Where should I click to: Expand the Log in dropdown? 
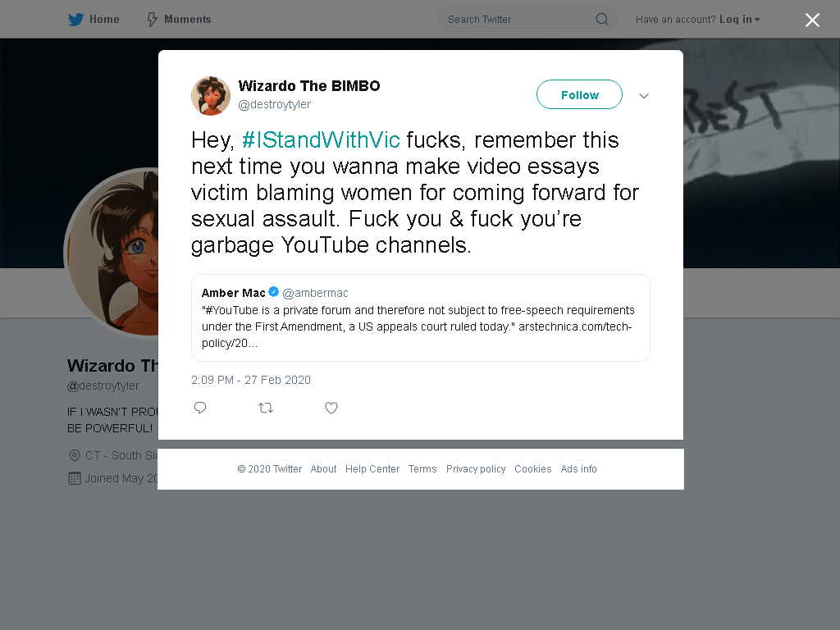tap(740, 20)
